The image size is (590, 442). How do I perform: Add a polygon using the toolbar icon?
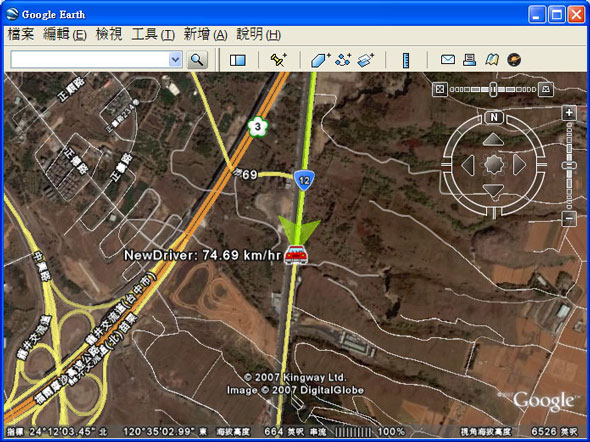click(320, 60)
